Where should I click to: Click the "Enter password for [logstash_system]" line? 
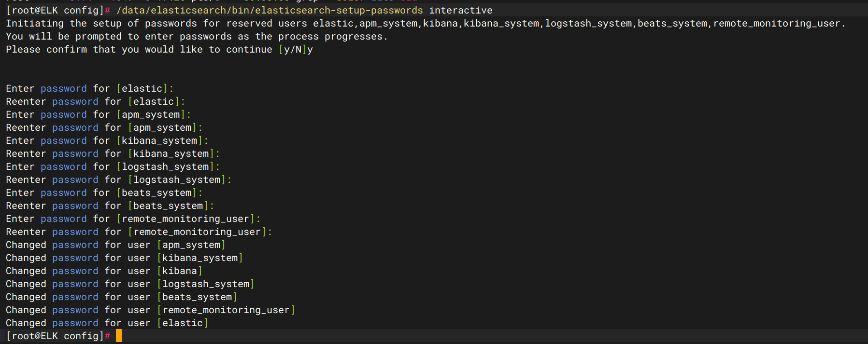click(x=113, y=166)
